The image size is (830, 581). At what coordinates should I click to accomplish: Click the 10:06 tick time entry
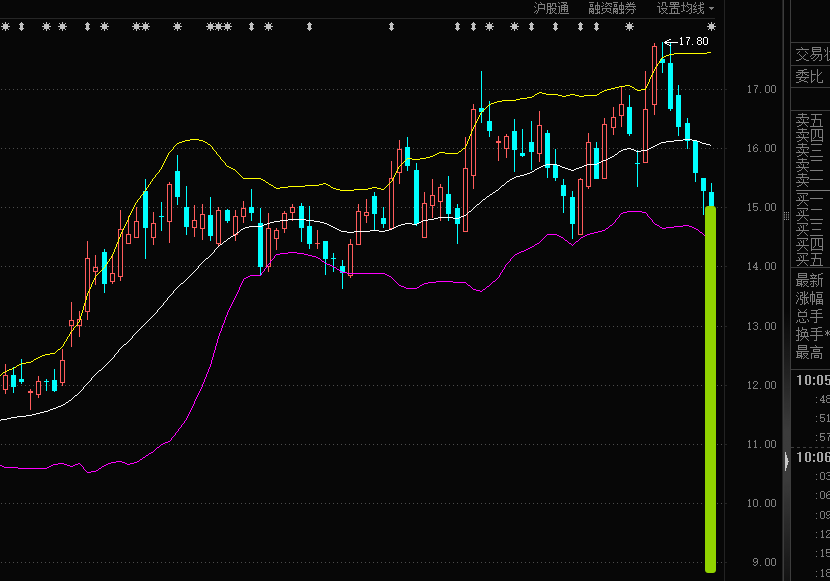click(x=813, y=457)
